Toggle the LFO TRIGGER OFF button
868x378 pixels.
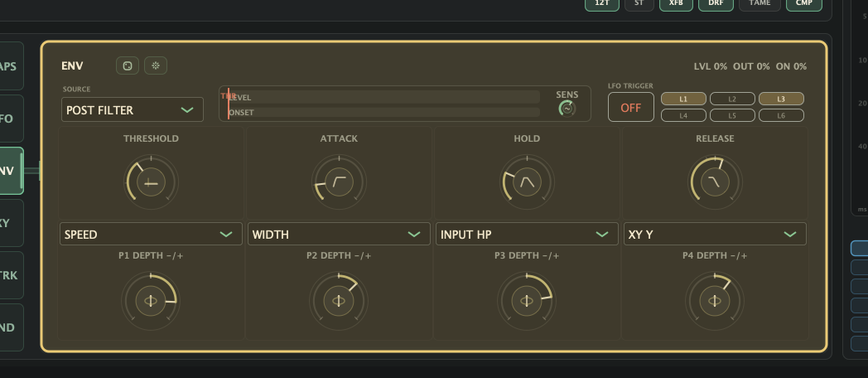tap(630, 108)
